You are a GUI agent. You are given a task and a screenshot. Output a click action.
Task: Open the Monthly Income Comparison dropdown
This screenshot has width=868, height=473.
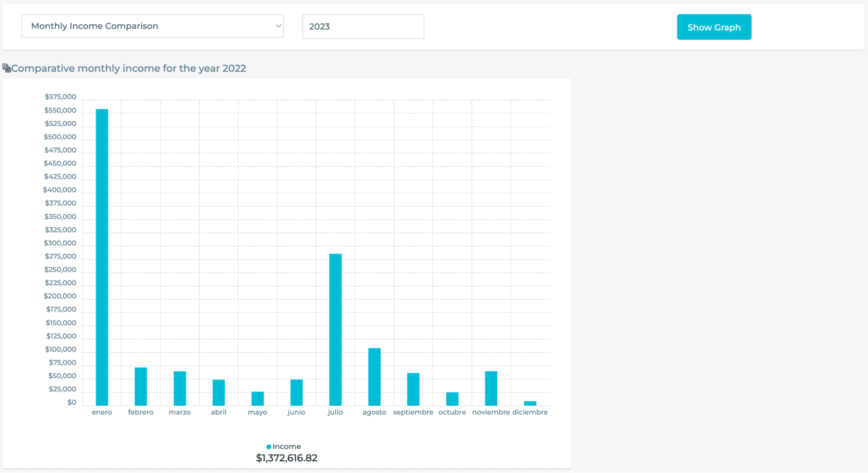(152, 26)
